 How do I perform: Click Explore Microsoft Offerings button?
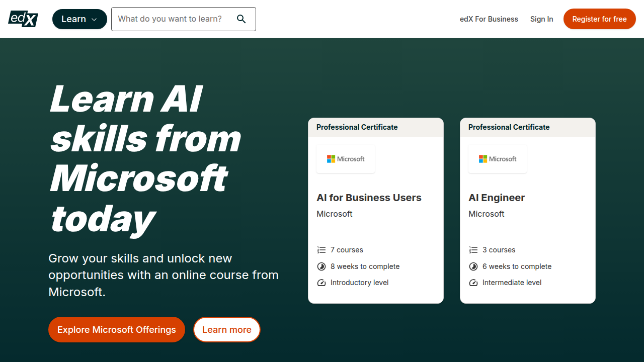pyautogui.click(x=117, y=330)
